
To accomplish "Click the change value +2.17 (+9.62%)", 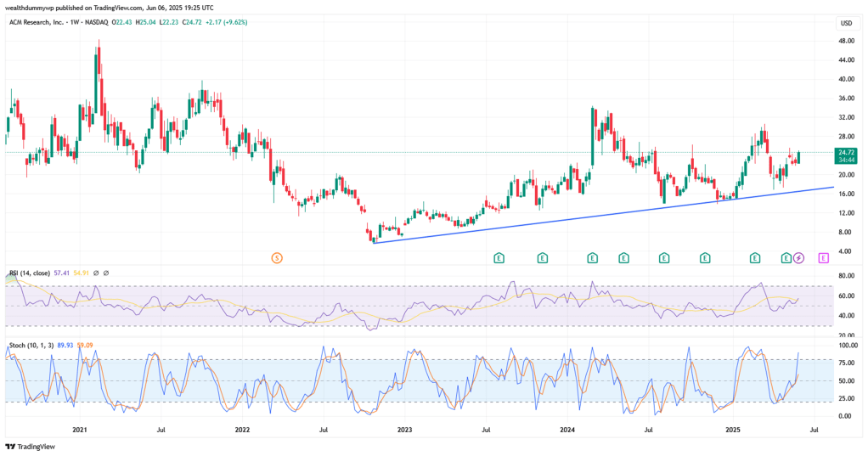I will (x=227, y=23).
